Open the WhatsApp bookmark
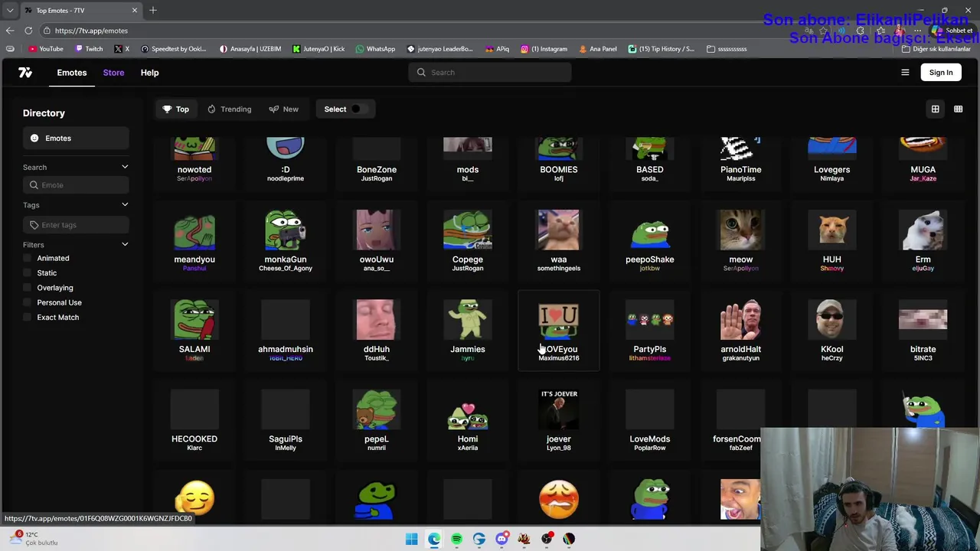 pyautogui.click(x=375, y=49)
